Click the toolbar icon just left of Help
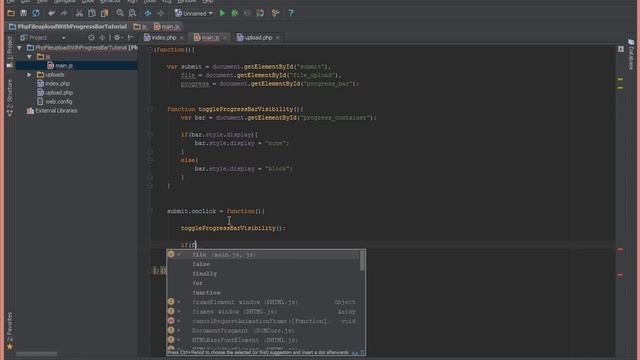 (x=276, y=13)
